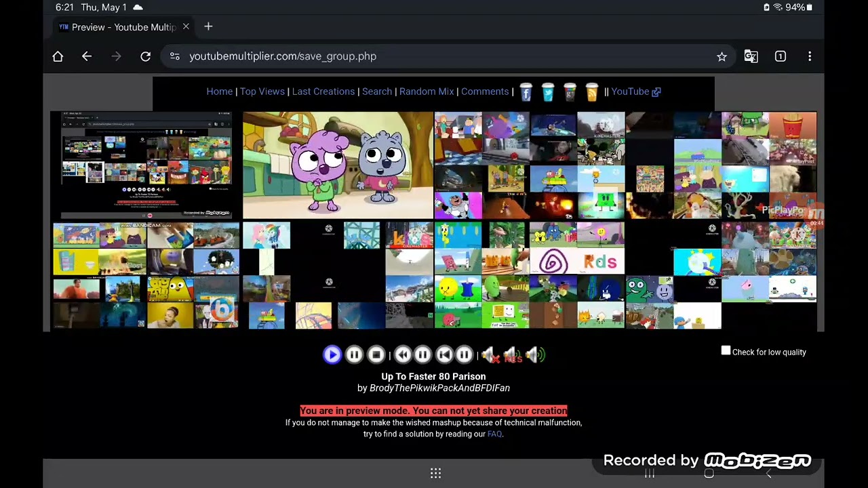Click the blue play all button
The image size is (868, 488).
point(332,354)
